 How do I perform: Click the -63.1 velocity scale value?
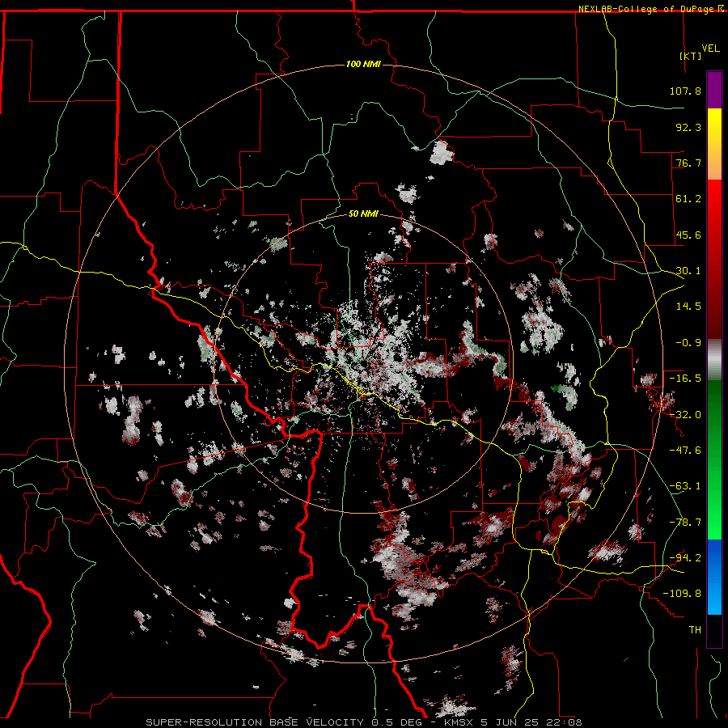pyautogui.click(x=685, y=486)
